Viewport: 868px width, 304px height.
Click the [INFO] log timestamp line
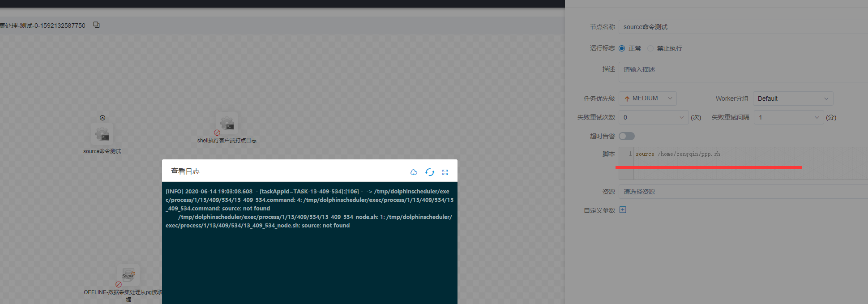[307, 191]
